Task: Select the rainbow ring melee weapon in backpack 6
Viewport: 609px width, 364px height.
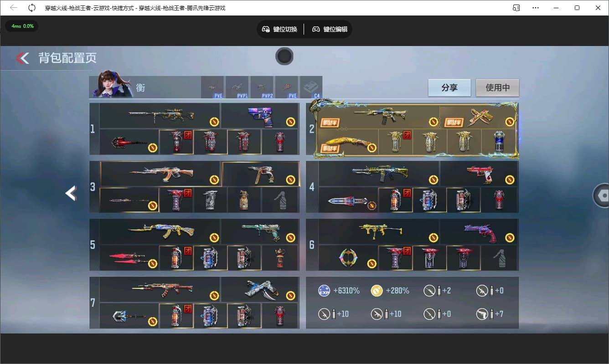Action: (x=348, y=258)
